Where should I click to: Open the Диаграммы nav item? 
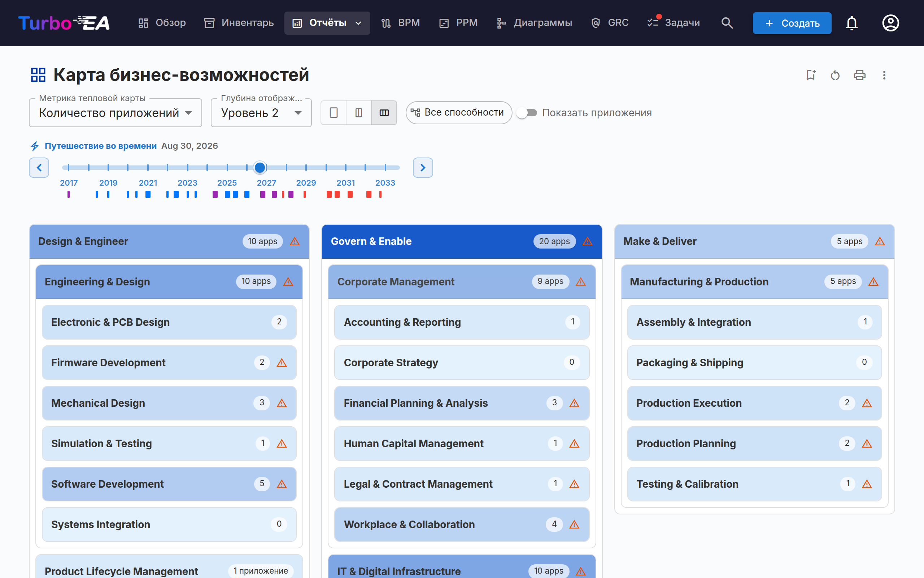click(534, 23)
